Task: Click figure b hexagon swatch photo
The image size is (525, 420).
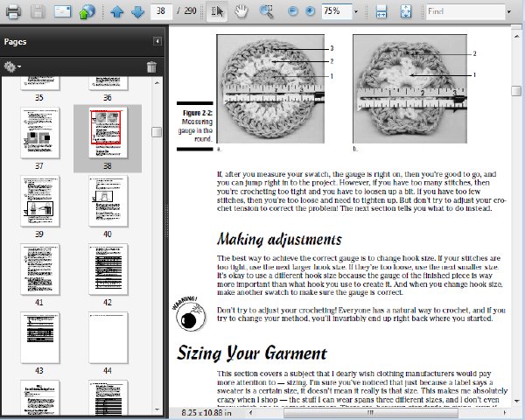Action: (409, 88)
